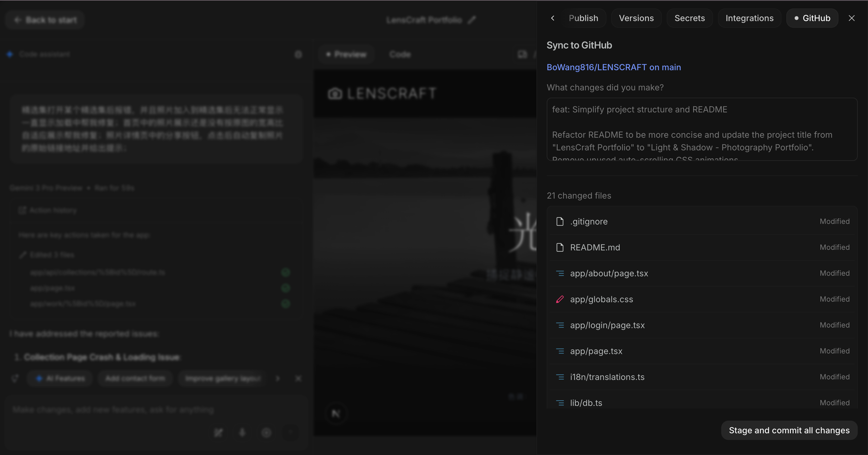Image resolution: width=868 pixels, height=455 pixels.
Task: Click the lines icon beside lib/db.ts
Action: pyautogui.click(x=560, y=403)
